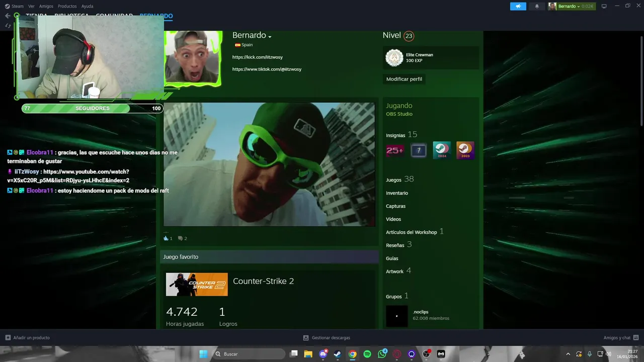Click the Modificar perfil button
The image size is (644, 362).
[404, 79]
